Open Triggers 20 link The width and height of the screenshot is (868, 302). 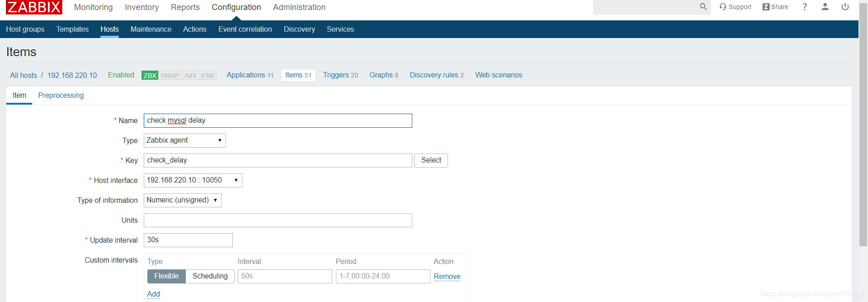click(x=340, y=75)
